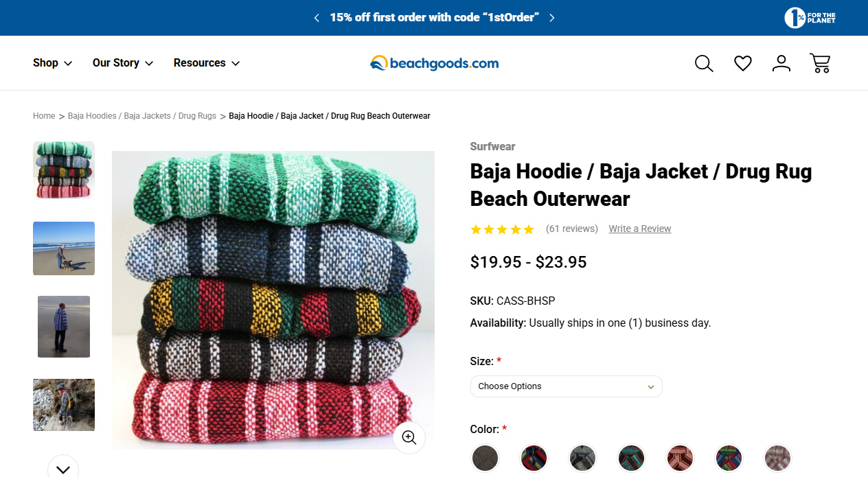
Task: Open the wishlist heart icon
Action: point(743,63)
